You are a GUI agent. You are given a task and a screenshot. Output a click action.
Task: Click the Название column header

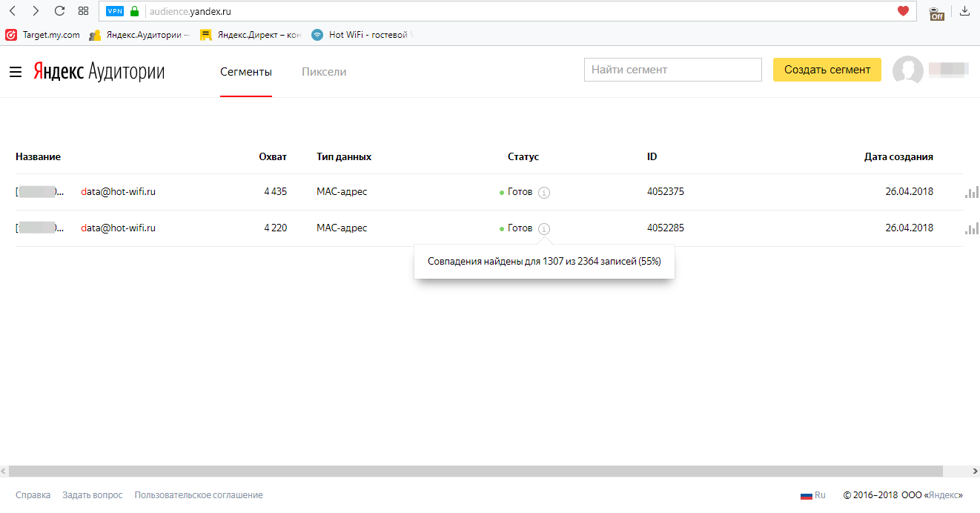[38, 156]
